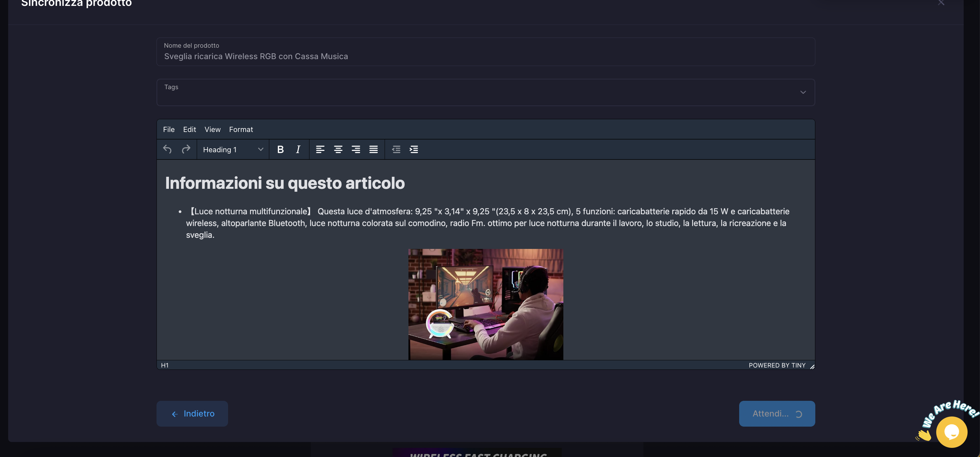Click the Attendi... button
This screenshot has height=457, width=980.
(777, 414)
